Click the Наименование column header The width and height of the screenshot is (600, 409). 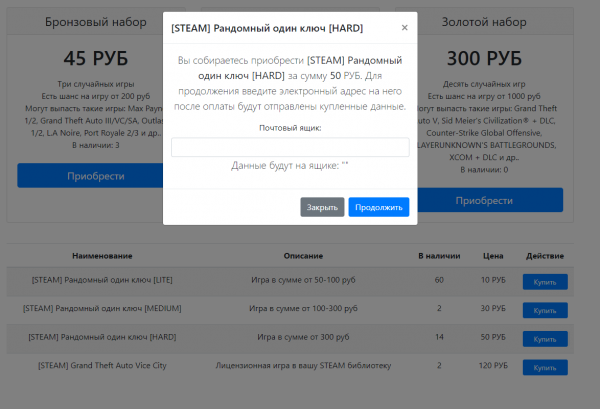(x=102, y=256)
